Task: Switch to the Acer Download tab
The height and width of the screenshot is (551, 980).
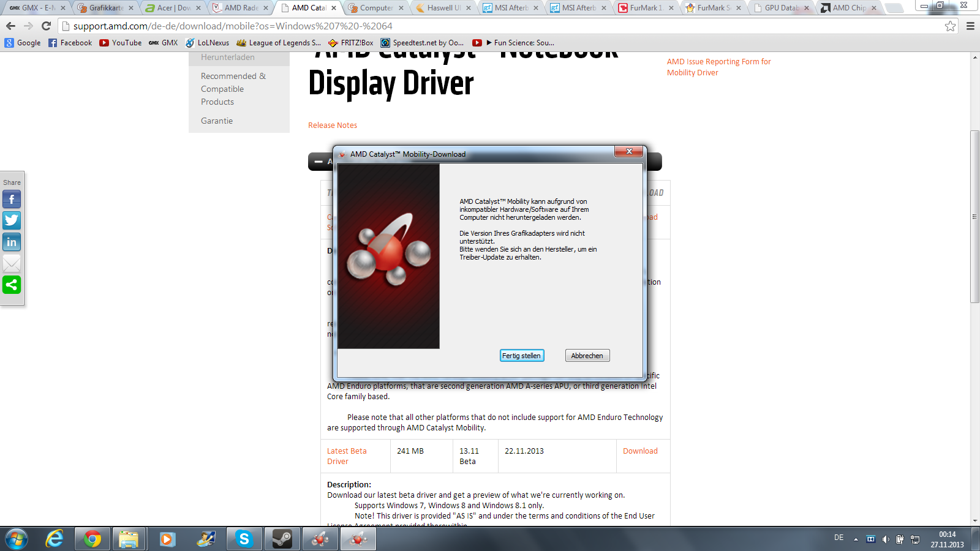Action: [173, 8]
